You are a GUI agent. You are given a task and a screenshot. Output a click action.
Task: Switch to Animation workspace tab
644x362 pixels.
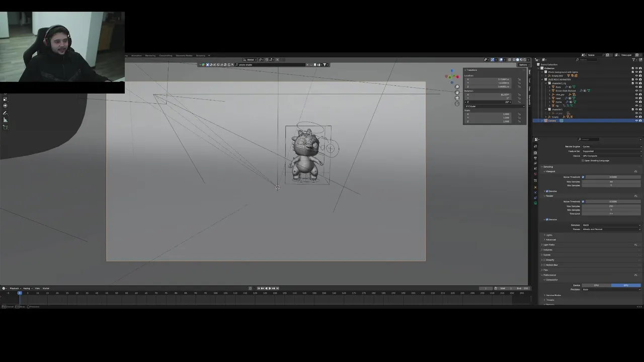tap(136, 55)
